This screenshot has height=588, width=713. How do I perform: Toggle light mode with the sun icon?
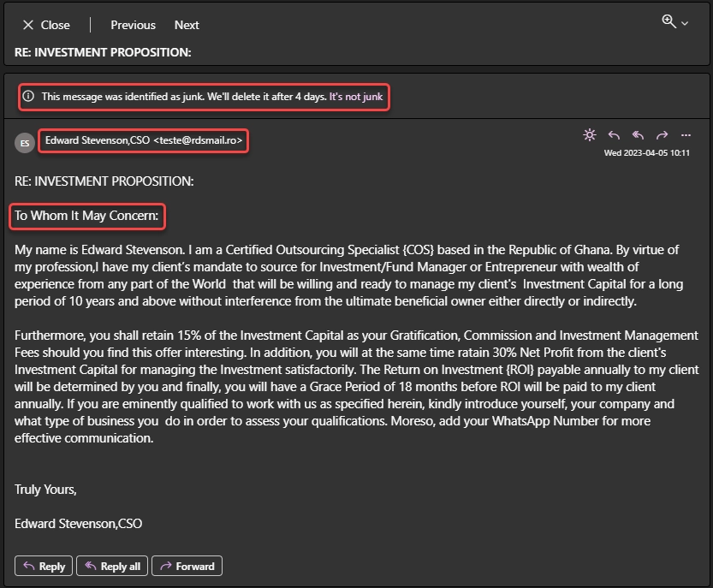click(x=589, y=135)
